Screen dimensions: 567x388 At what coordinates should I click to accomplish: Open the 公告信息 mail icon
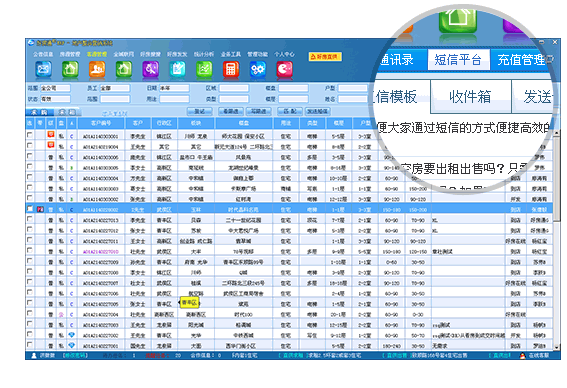(43, 69)
